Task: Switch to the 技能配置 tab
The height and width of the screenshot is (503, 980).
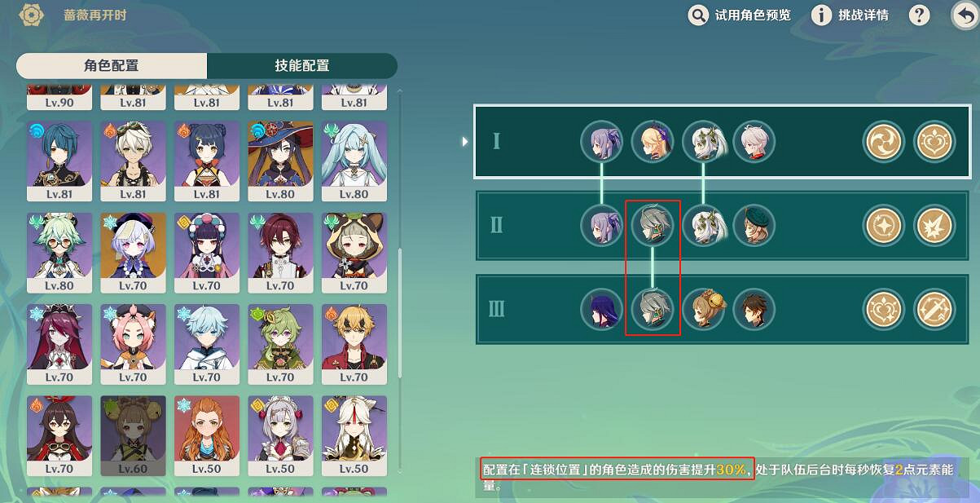Action: (302, 66)
